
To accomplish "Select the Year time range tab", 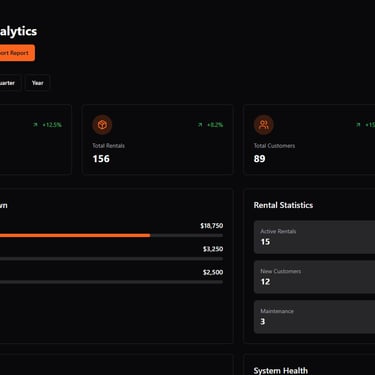I will [37, 83].
